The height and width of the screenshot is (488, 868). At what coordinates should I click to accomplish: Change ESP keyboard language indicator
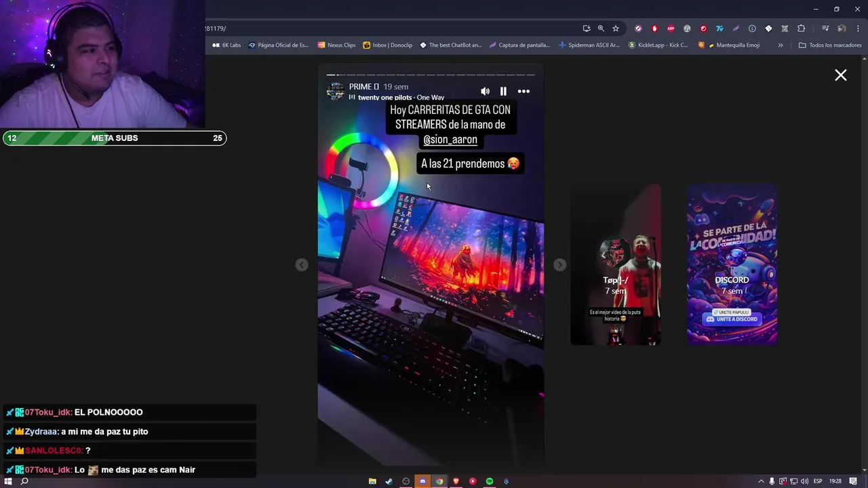click(818, 481)
